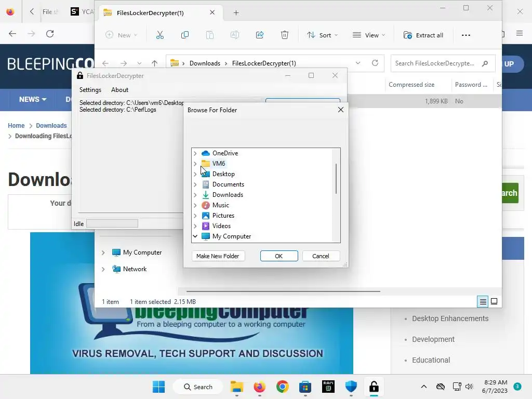
Task: Click the Firefox reload page icon
Action: [x=50, y=34]
